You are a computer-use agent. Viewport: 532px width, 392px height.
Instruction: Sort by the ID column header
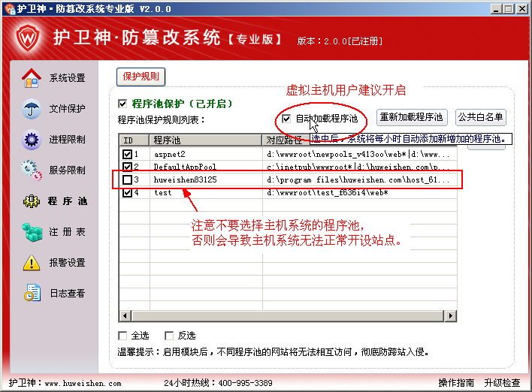[x=135, y=140]
